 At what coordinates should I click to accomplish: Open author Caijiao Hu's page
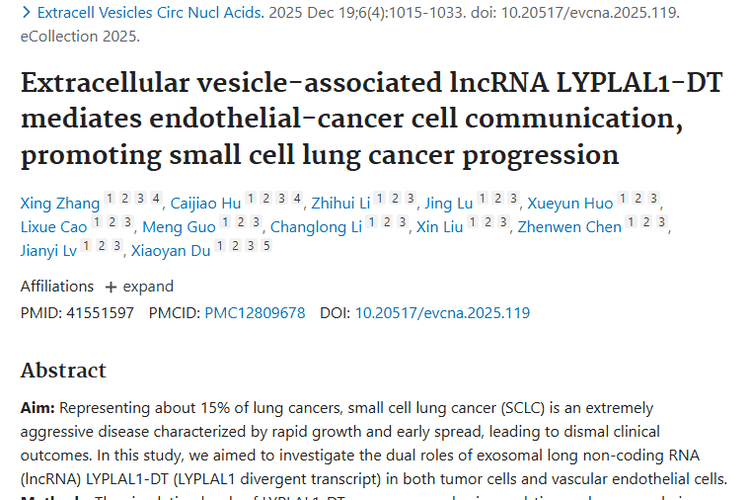tap(205, 204)
